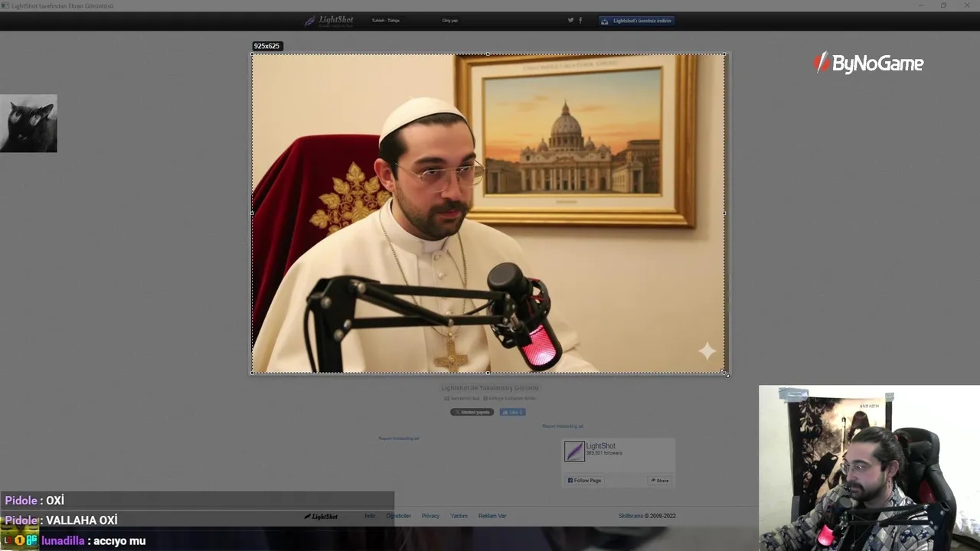
Task: Click the X Gönderi yayınla post button
Action: [472, 412]
